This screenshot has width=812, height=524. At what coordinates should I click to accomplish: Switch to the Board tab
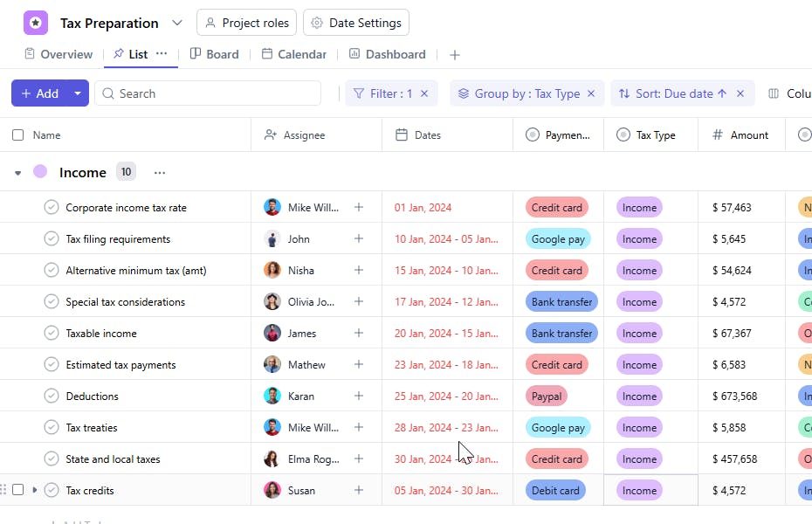pos(215,54)
